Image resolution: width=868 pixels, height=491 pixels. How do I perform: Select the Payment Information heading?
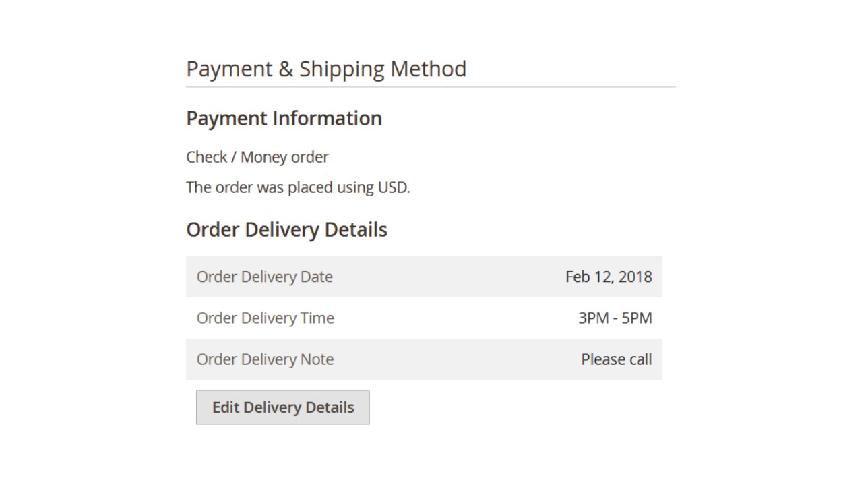(x=284, y=119)
